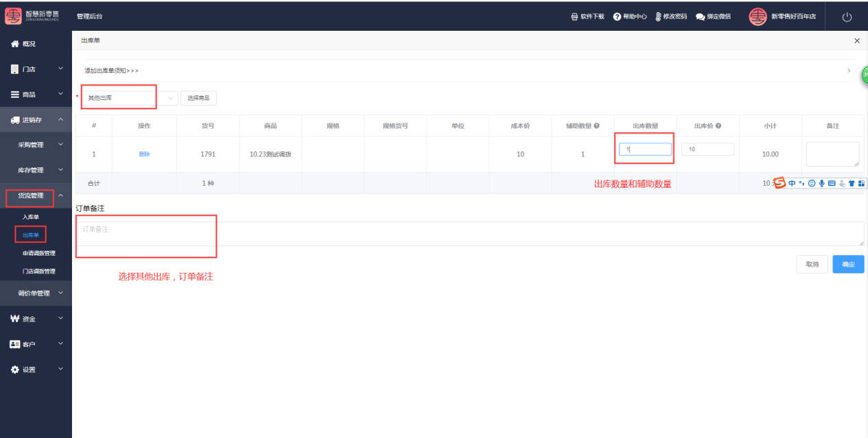Toggle the Sogou punctuation mode icon
Viewport: 868px width, 438px height.
pos(801,183)
